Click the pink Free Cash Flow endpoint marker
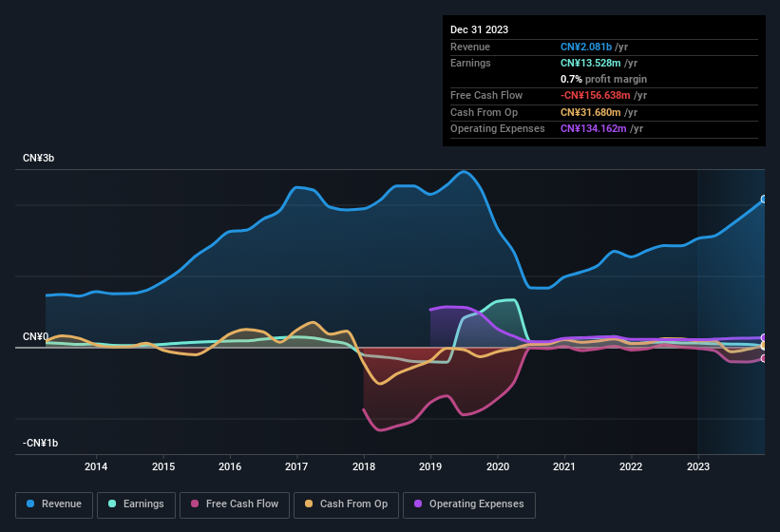Image resolution: width=780 pixels, height=532 pixels. [x=764, y=358]
